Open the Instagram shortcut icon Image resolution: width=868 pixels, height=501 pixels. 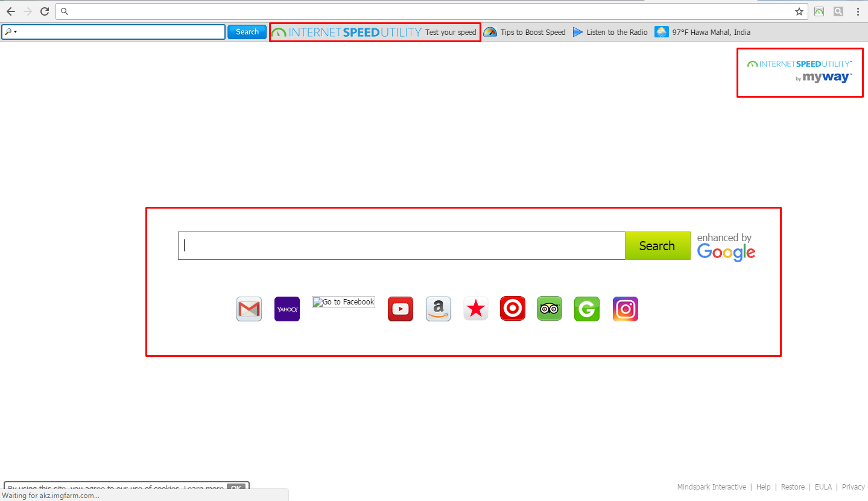pos(626,309)
